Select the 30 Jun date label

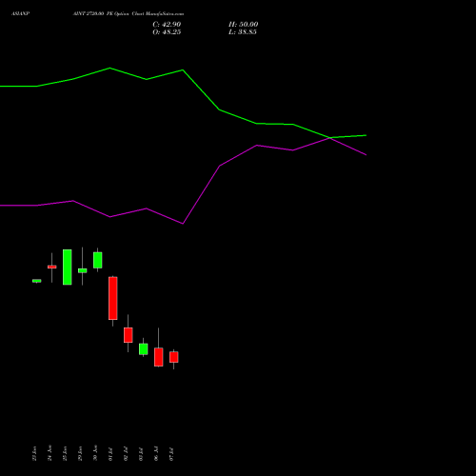point(95,453)
